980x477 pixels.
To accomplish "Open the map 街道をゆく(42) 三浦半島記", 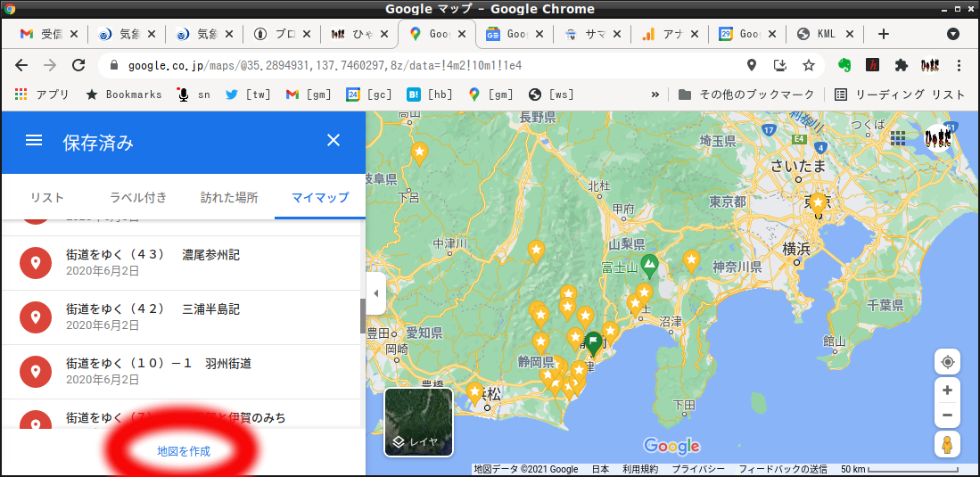I will 181,317.
